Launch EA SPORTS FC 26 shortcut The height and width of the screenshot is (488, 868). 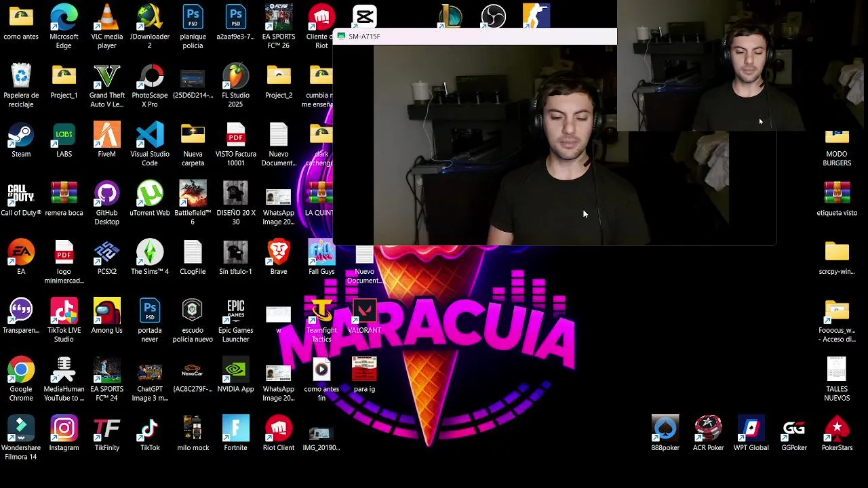[279, 26]
